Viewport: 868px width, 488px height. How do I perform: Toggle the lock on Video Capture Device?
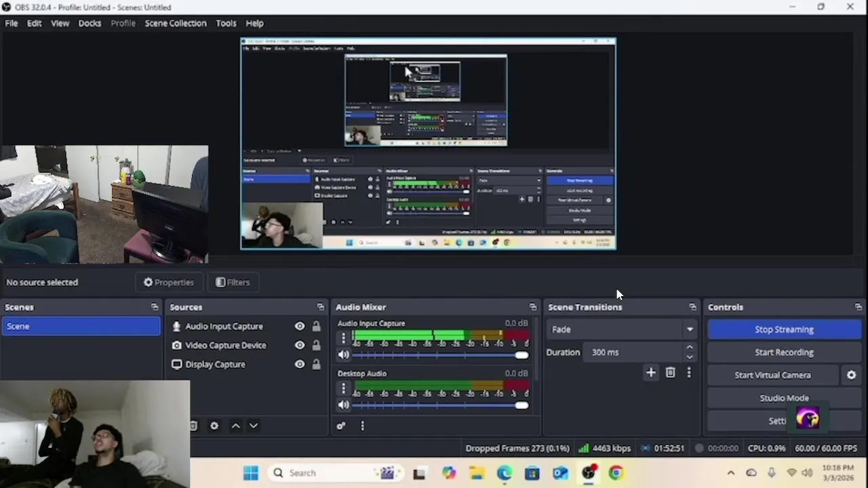[x=316, y=345]
